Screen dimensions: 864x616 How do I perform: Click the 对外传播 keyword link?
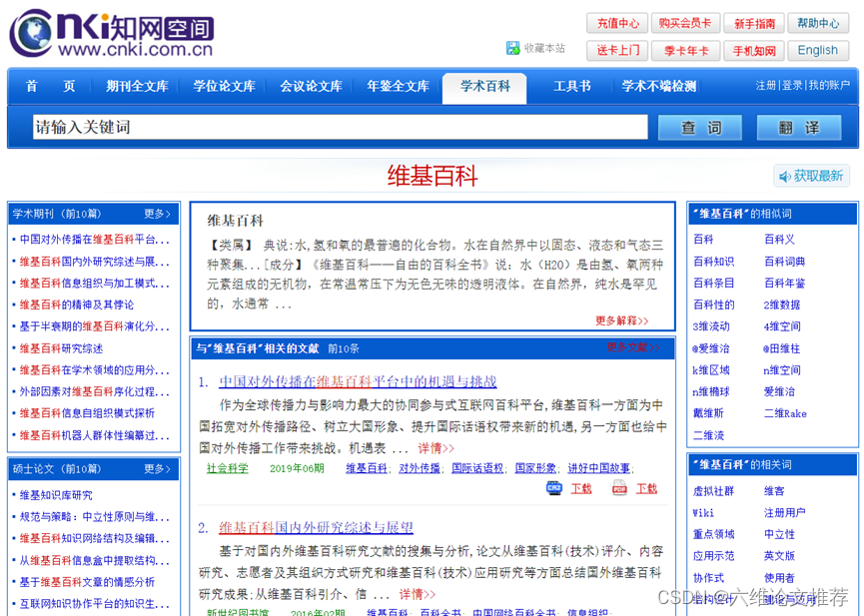pos(420,468)
